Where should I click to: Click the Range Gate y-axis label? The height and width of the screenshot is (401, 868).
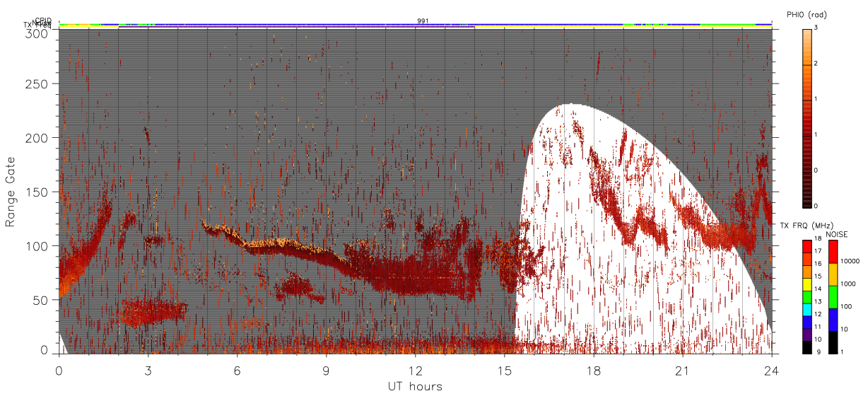click(x=11, y=192)
